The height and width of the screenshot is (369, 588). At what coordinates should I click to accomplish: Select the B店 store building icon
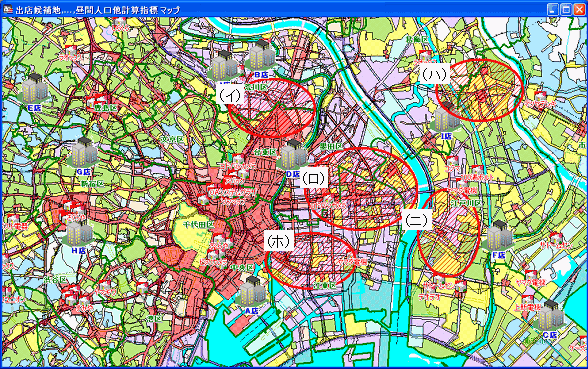[261, 55]
